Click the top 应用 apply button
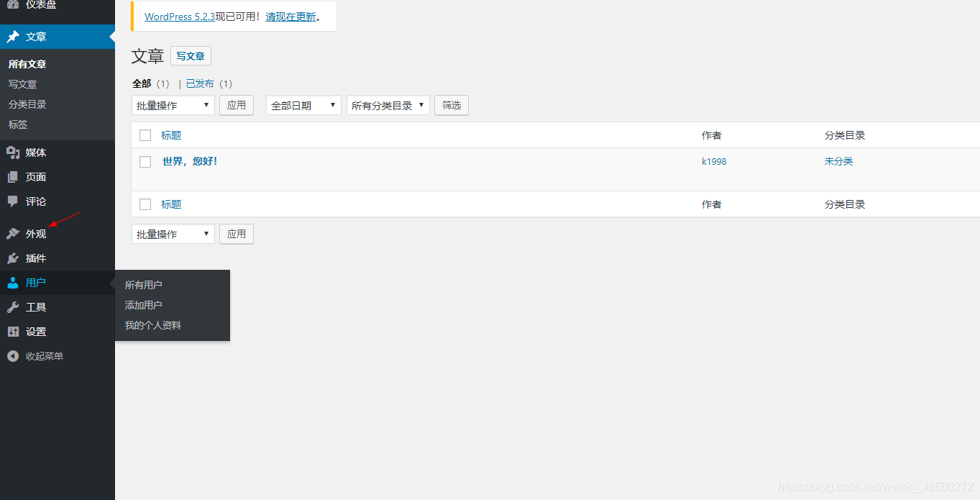 click(x=237, y=105)
